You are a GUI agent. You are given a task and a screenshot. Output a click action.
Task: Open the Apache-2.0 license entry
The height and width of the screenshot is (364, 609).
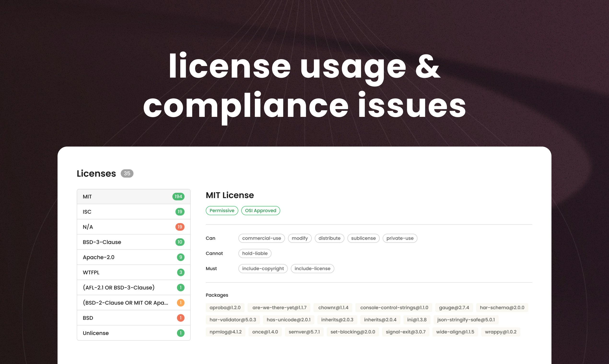point(134,257)
